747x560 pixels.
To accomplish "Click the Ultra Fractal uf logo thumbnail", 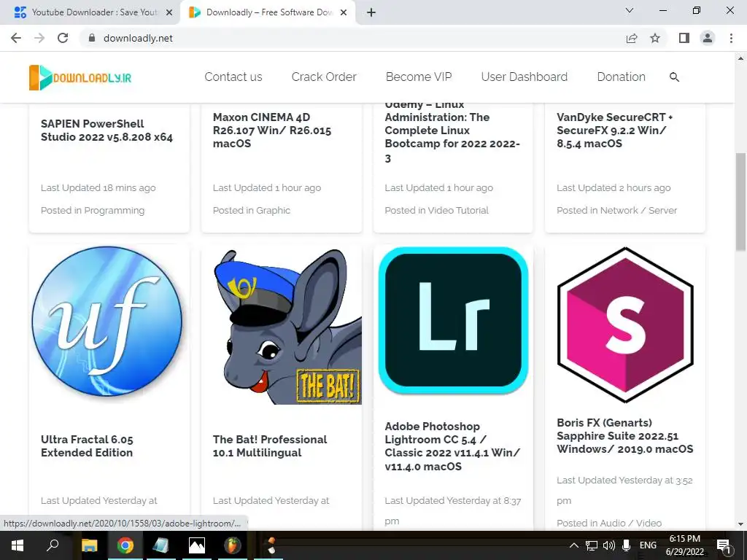I will [x=107, y=322].
